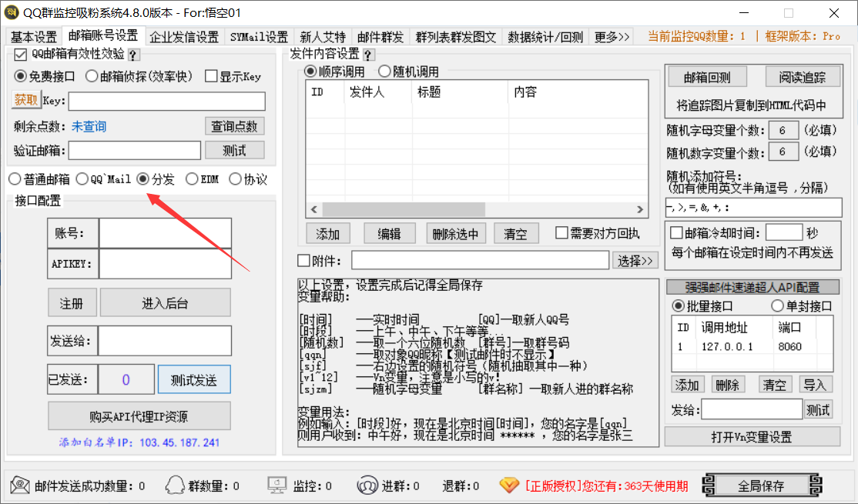Click the monitor icon by 监控
This screenshot has width=858, height=504.
point(277,485)
